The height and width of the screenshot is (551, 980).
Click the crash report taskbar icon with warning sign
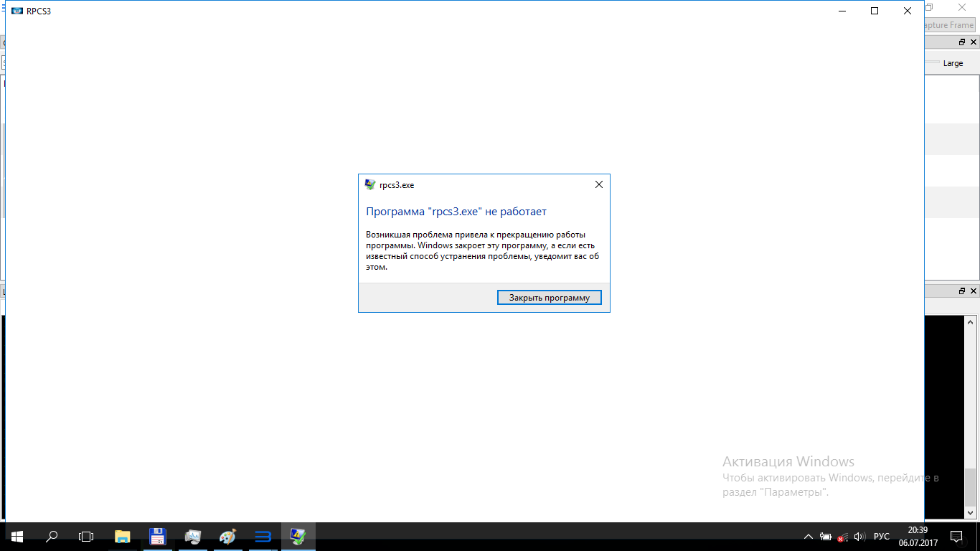tap(298, 536)
